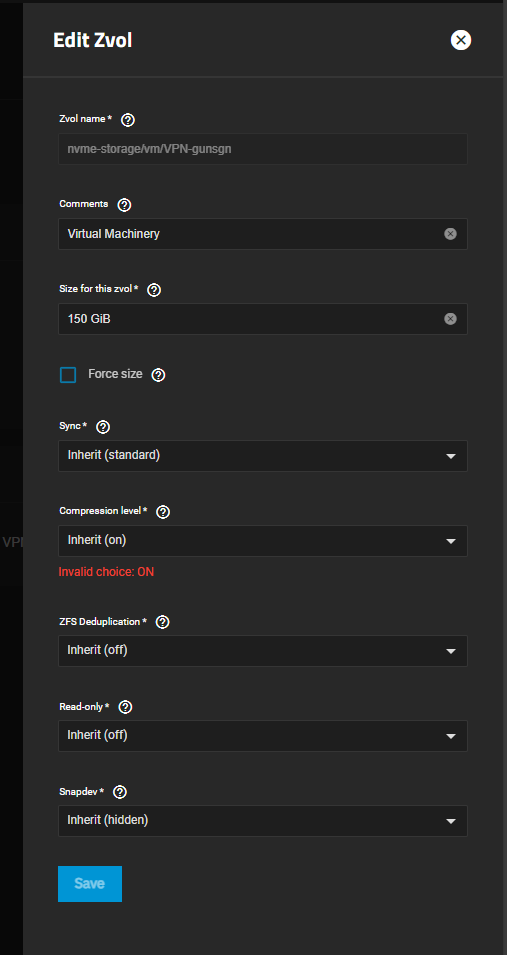Show help for Comments field
This screenshot has width=507, height=955.
tap(124, 205)
